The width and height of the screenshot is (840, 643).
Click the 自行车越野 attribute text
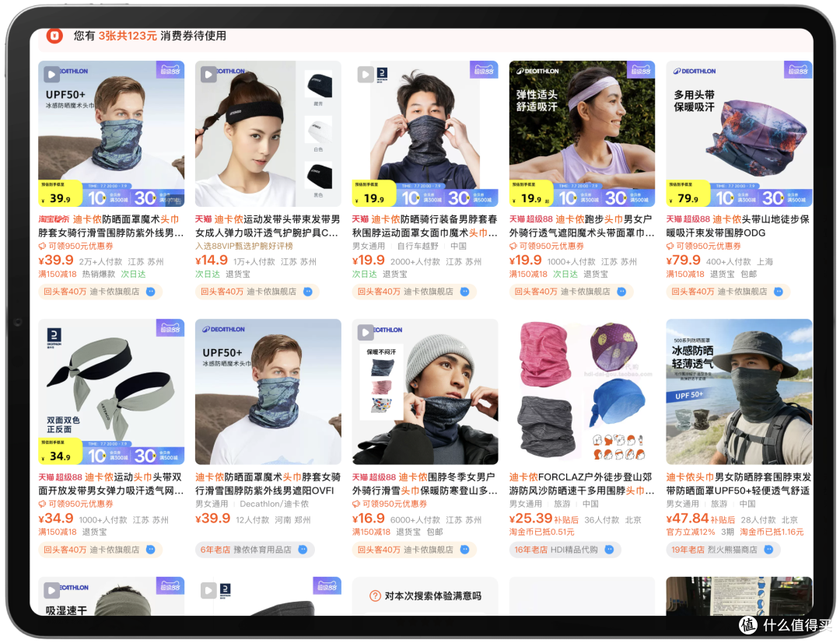point(418,246)
